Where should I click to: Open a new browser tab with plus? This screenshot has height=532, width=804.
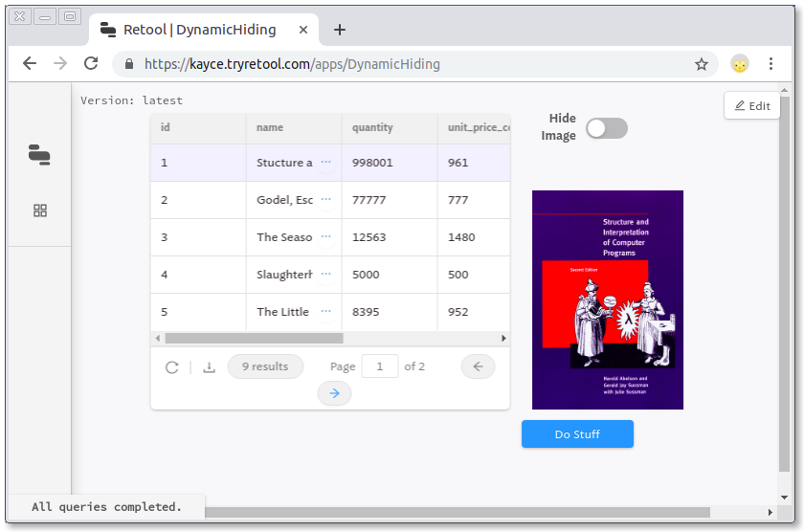pos(340,30)
